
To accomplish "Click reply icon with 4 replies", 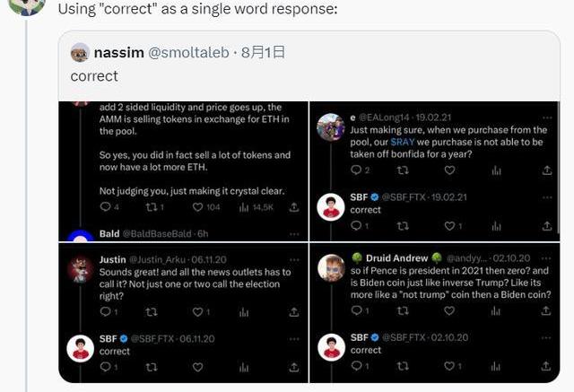I will [110, 207].
